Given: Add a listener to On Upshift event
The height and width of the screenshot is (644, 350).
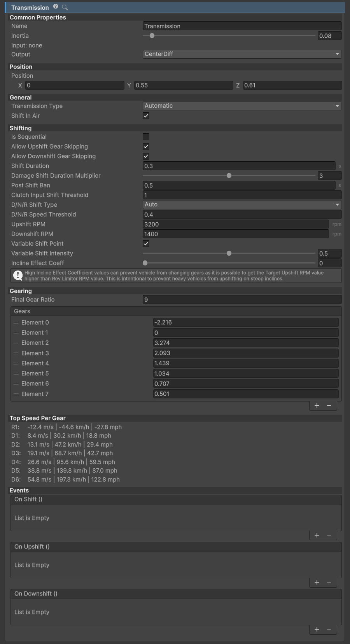Looking at the screenshot, I should coord(317,582).
